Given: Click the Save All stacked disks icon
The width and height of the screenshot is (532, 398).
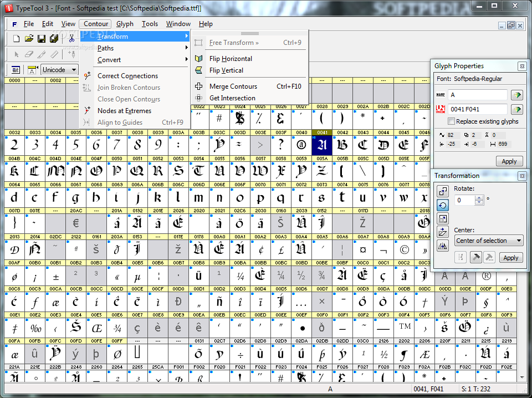Looking at the screenshot, I should tap(54, 39).
